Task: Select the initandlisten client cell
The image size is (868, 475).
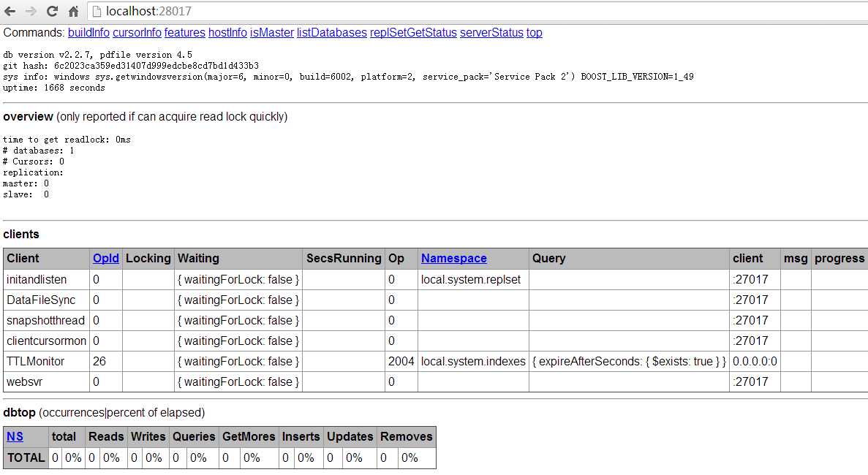Action: coord(47,279)
